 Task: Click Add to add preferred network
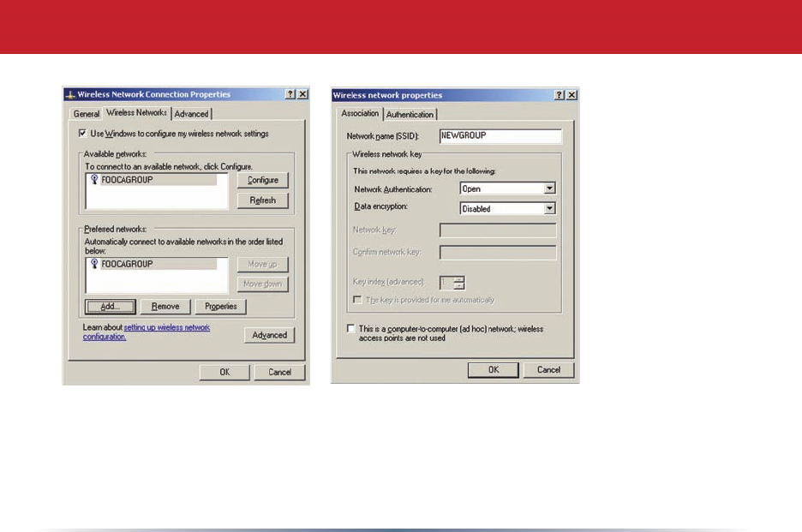[111, 307]
